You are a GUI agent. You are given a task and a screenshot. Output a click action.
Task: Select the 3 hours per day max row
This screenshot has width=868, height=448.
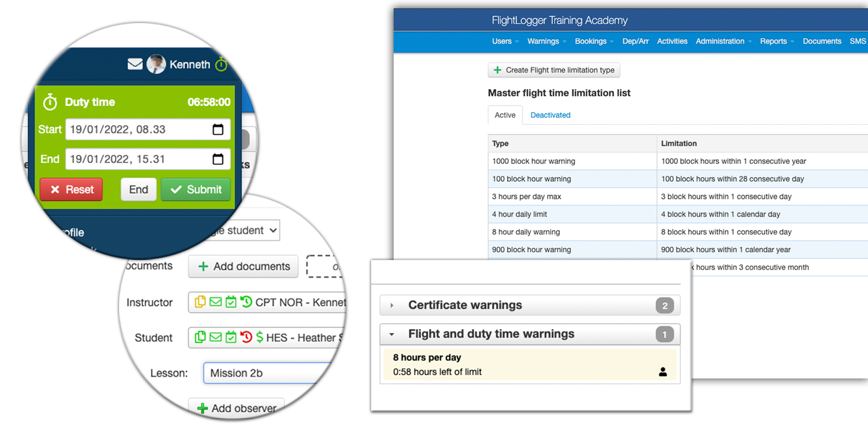tap(678, 196)
